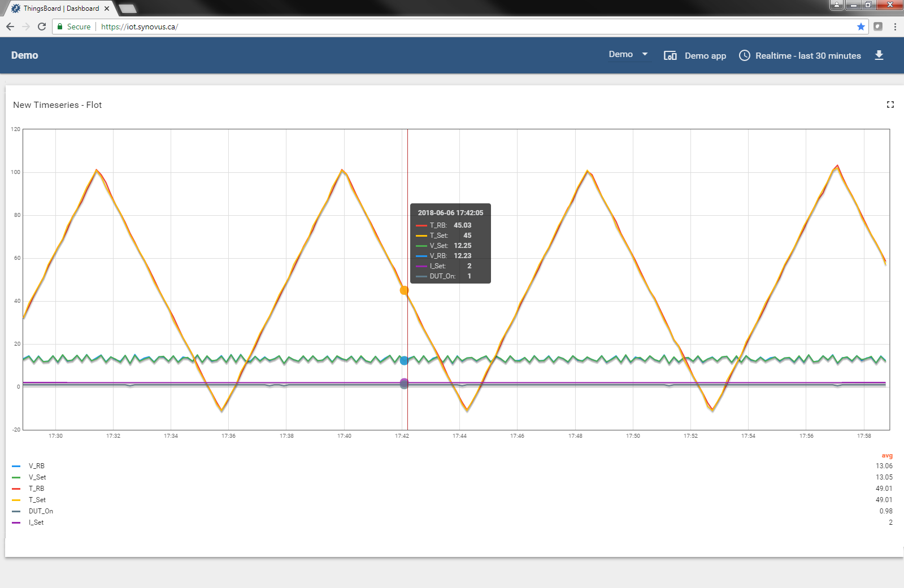
Task: Click the tooltip timestamp 2018-06-06 17:42:05
Action: point(450,213)
